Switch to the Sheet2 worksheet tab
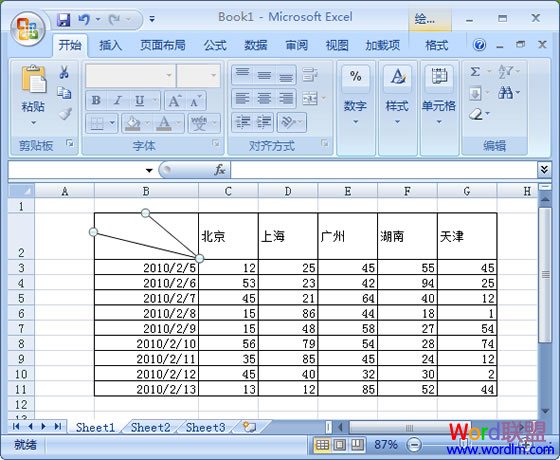This screenshot has height=460, width=560. pyautogui.click(x=150, y=428)
